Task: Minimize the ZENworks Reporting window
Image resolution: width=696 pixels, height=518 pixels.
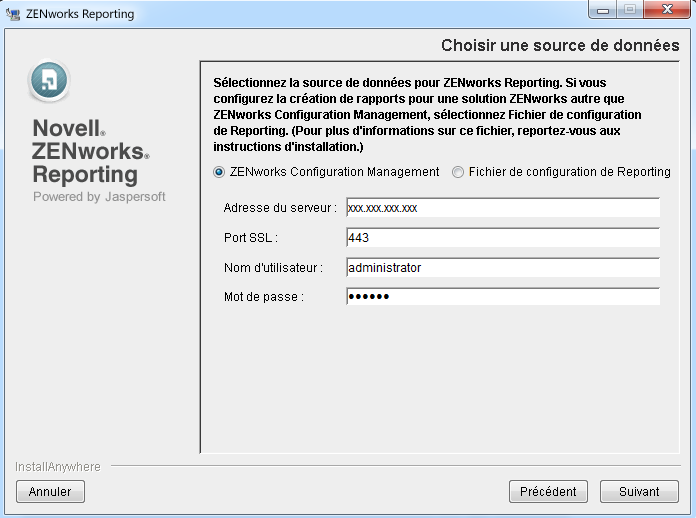Action: [602, 10]
